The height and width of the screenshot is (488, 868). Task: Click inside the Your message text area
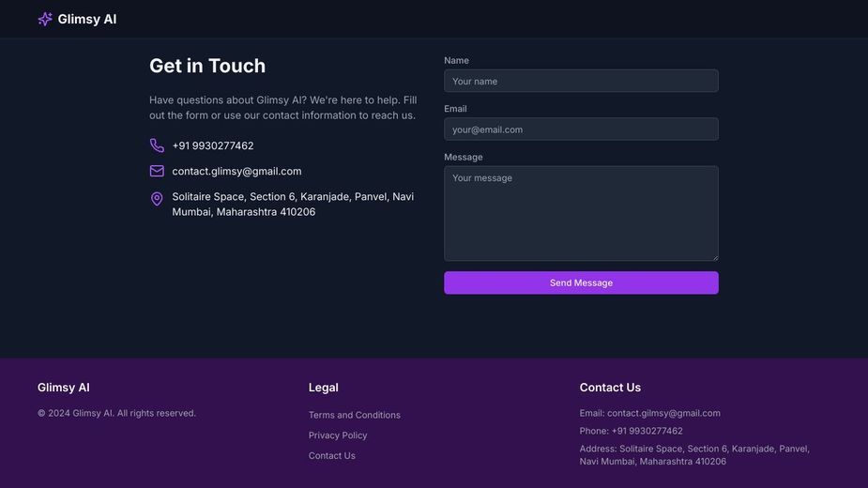click(x=581, y=213)
